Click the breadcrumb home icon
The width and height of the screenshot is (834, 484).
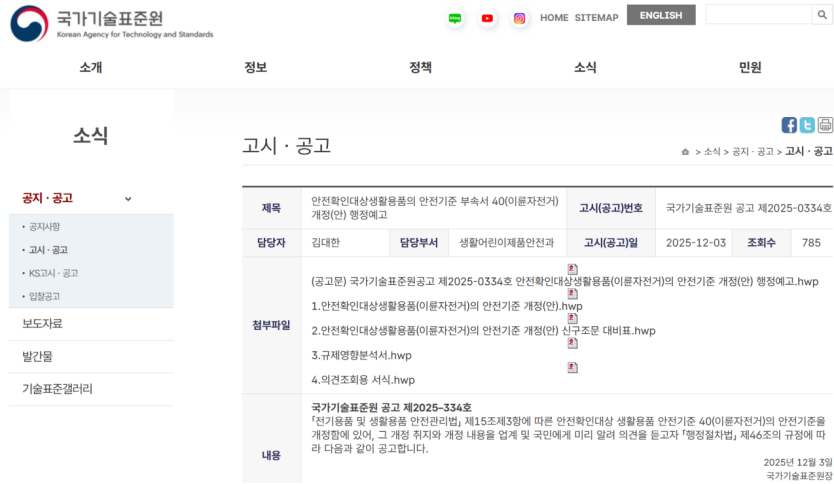685,152
